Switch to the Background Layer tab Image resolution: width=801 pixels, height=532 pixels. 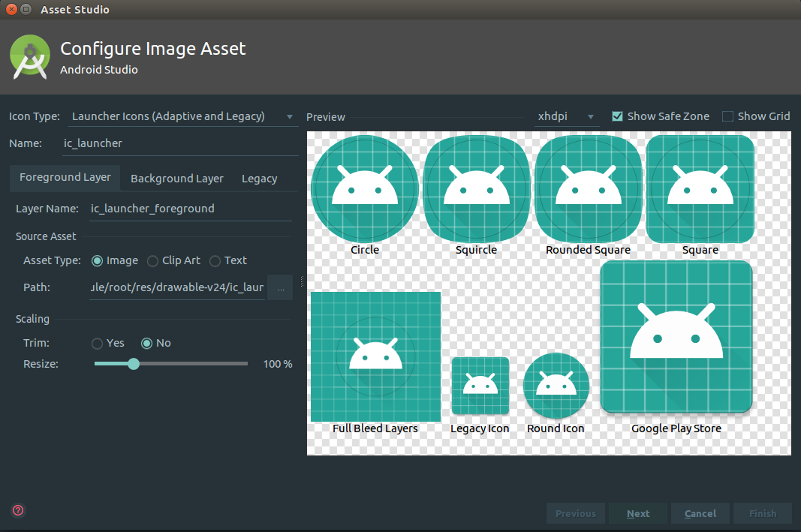[176, 179]
